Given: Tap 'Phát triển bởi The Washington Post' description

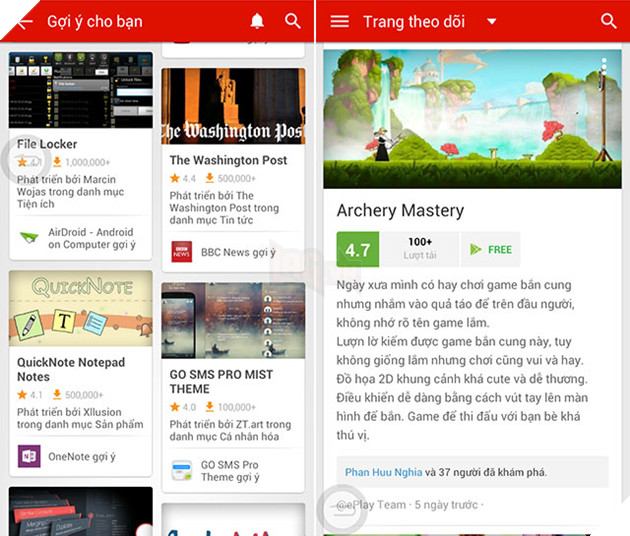Looking at the screenshot, I should tap(224, 208).
